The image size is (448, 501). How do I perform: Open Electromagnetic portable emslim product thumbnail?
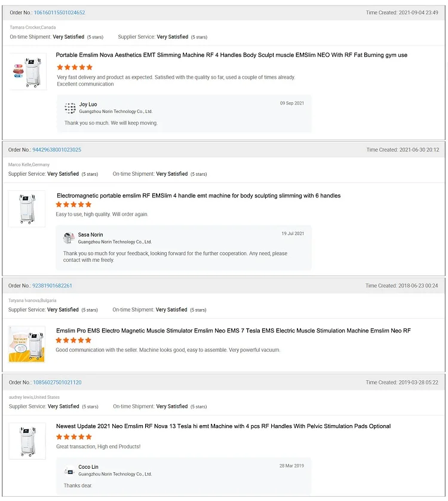click(x=27, y=209)
